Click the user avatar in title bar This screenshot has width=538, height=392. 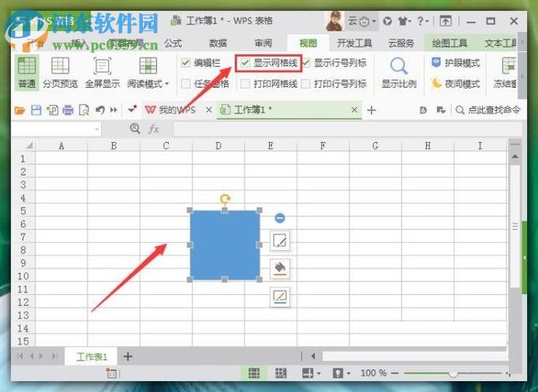334,21
